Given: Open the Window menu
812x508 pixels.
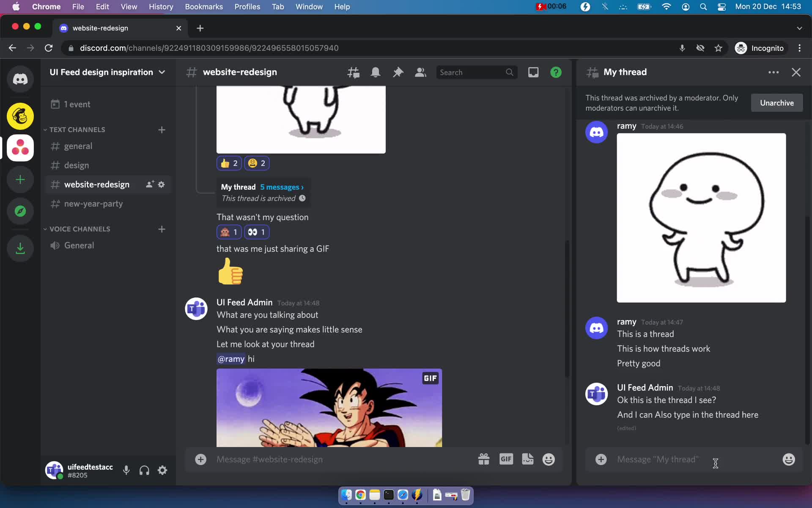Looking at the screenshot, I should pos(309,7).
